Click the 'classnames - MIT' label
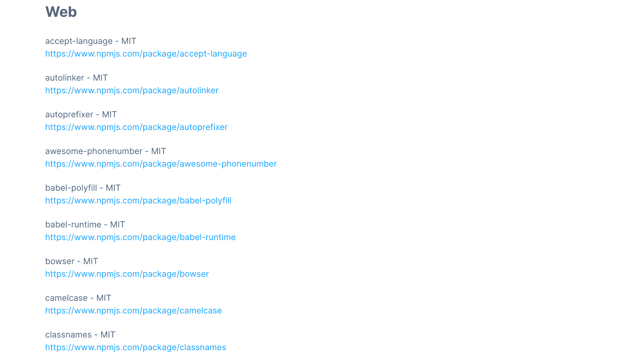Viewport: 628px width, 364px height. (x=80, y=335)
